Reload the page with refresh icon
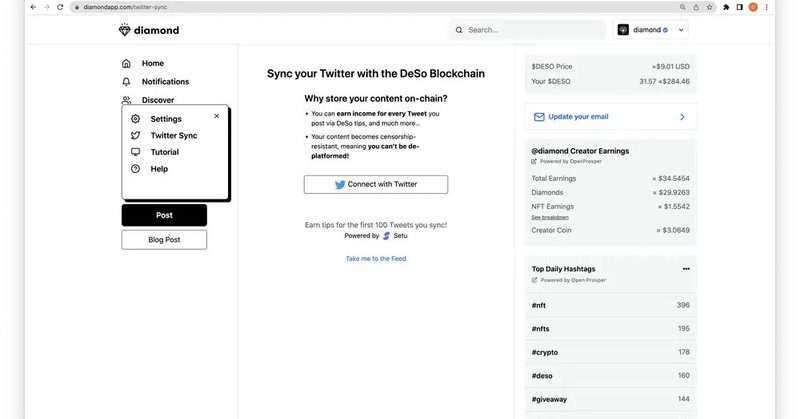This screenshot has width=800, height=419. point(60,7)
